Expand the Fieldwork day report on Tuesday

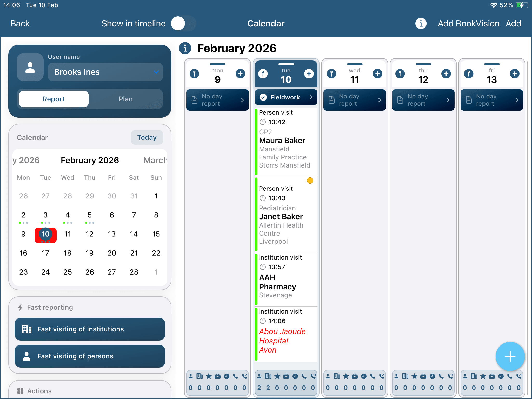click(x=286, y=97)
